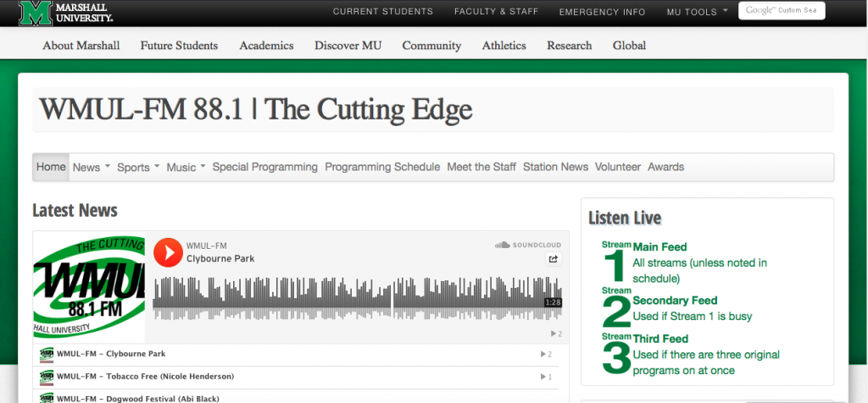868x403 pixels.
Task: Click the large Stream 3 number
Action: coord(616,358)
